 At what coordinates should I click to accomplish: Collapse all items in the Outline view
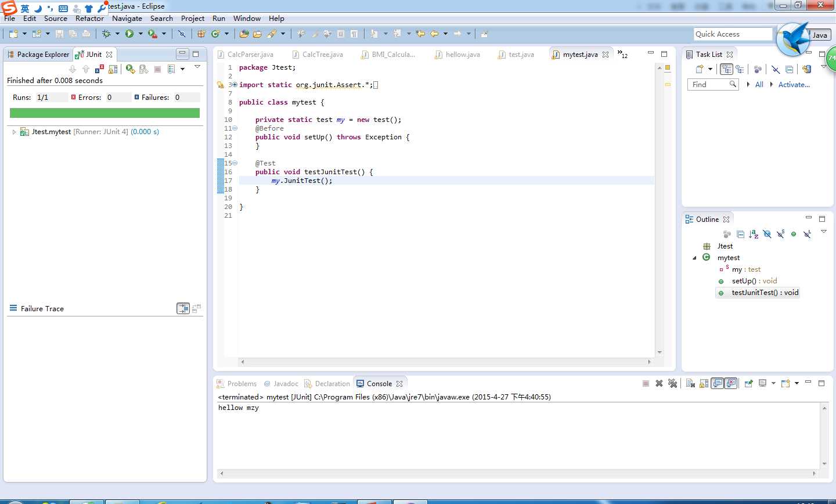click(x=740, y=234)
